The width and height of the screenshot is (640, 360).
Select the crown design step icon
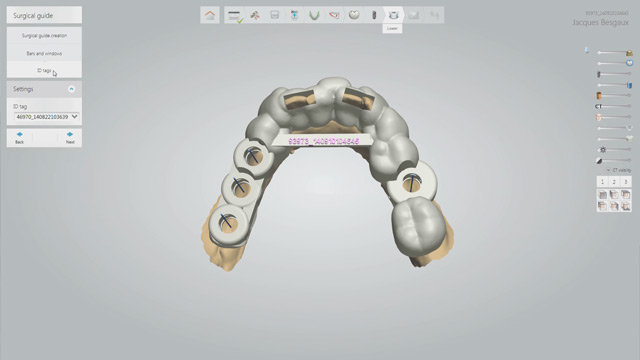point(354,16)
